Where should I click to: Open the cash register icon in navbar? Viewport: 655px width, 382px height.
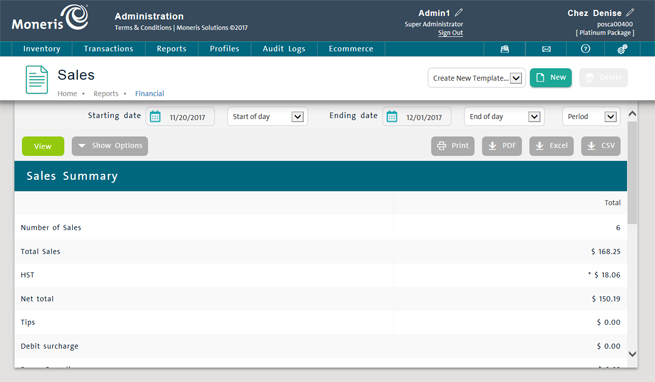coord(505,49)
